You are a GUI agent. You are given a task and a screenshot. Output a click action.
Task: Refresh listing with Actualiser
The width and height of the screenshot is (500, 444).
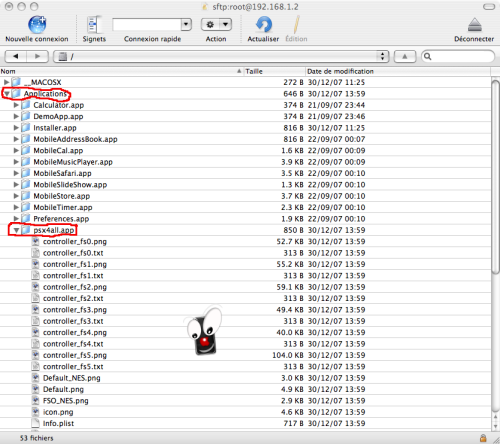click(263, 25)
